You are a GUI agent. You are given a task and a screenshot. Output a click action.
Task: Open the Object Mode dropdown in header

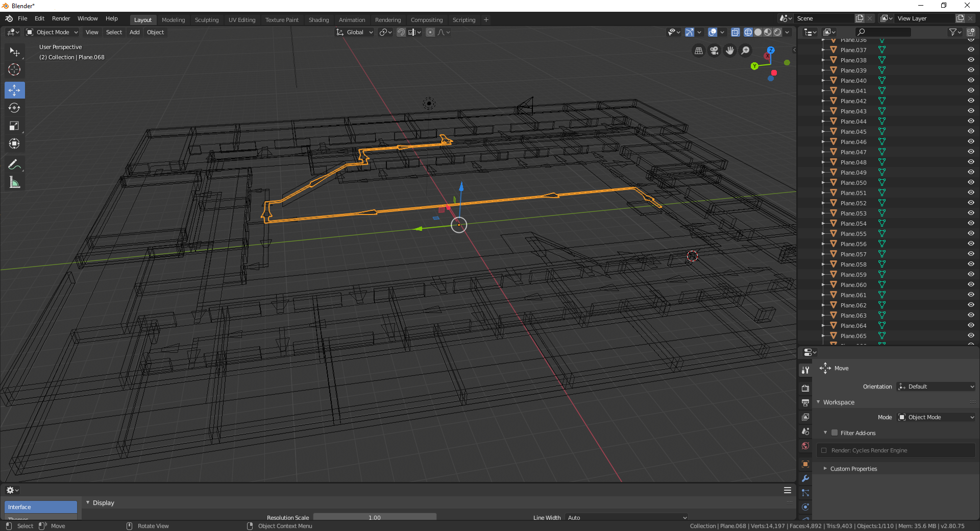[52, 32]
